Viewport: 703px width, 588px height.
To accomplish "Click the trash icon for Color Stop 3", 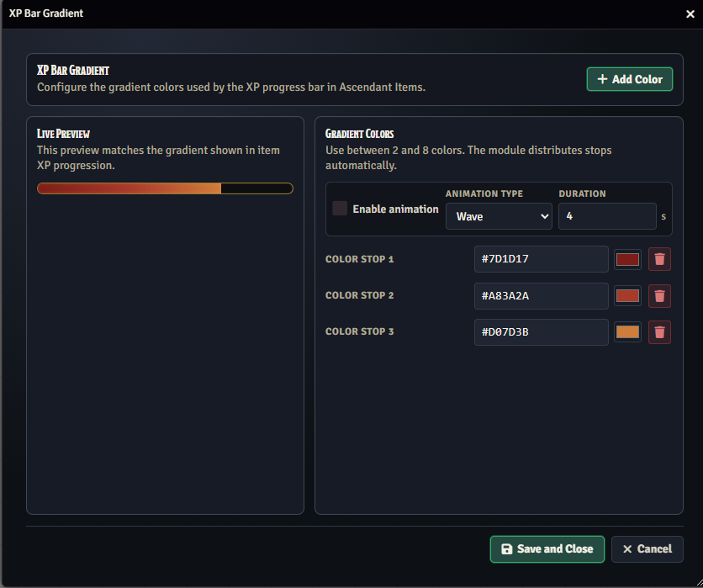I will (659, 332).
